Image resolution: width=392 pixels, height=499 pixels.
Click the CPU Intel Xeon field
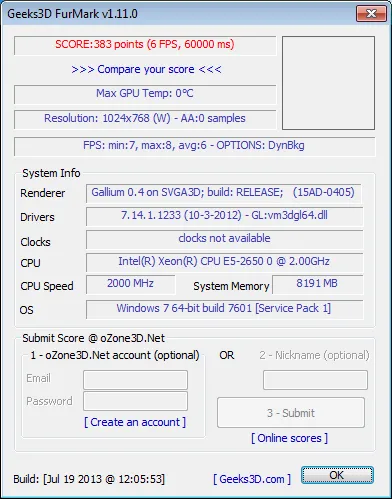click(224, 262)
